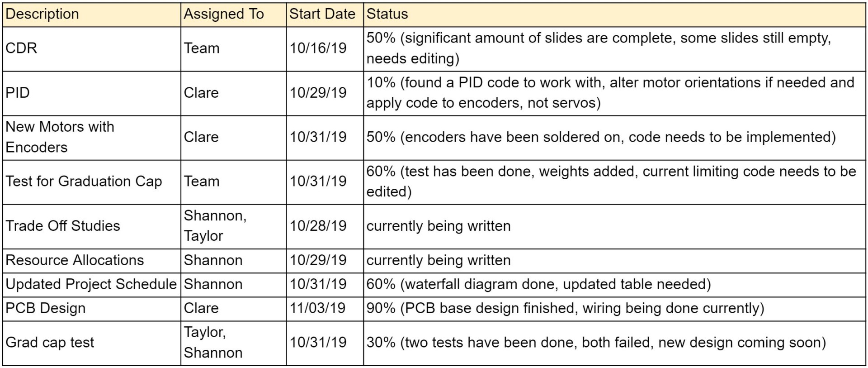Click the New Motors with Encoders cell

[x=92, y=138]
